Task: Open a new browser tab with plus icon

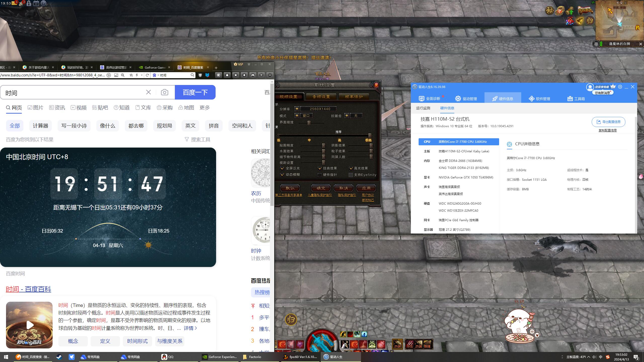Action: (x=216, y=68)
